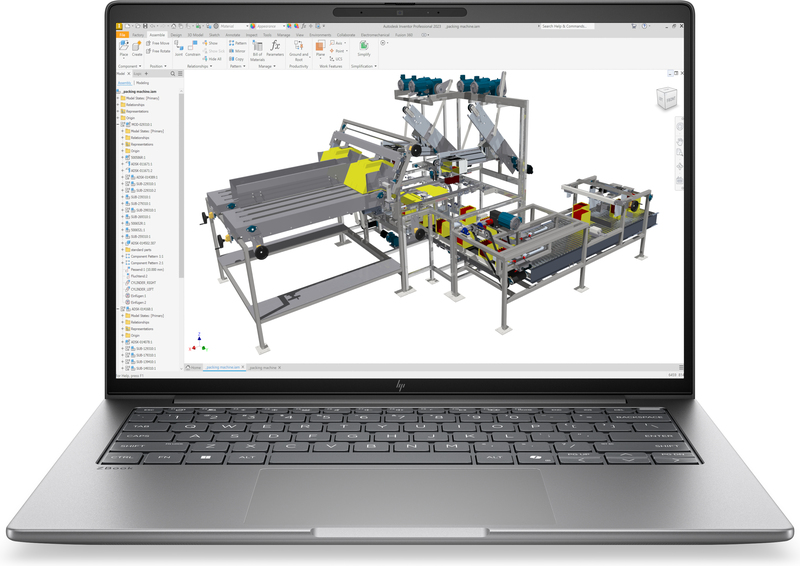800x566 pixels.
Task: Click the Axis work feature
Action: point(337,43)
